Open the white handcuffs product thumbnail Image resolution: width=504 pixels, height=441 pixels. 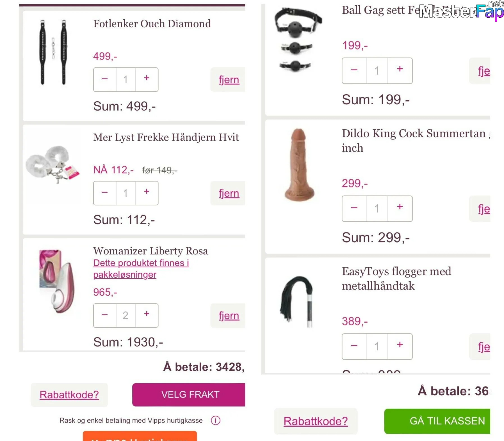click(x=53, y=165)
